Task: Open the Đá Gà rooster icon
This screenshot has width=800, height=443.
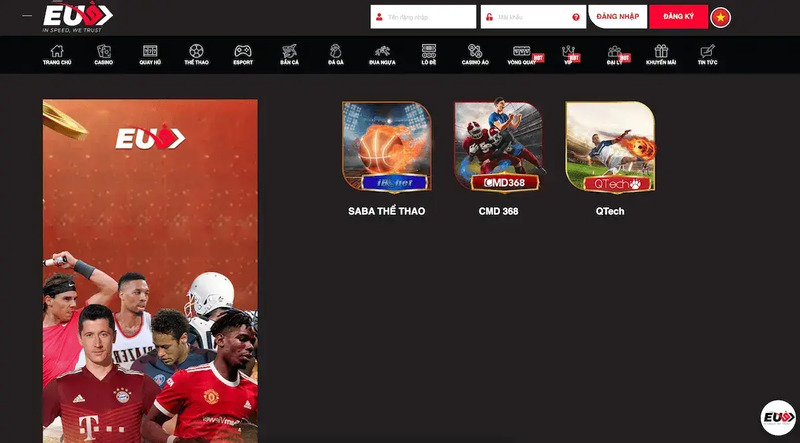Action: pos(336,51)
